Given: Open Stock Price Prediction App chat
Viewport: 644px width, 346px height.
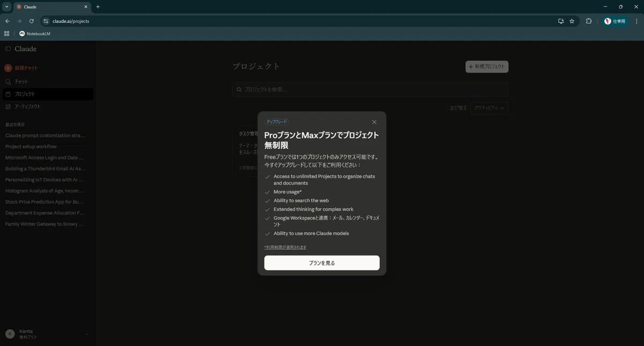Looking at the screenshot, I should (x=45, y=202).
